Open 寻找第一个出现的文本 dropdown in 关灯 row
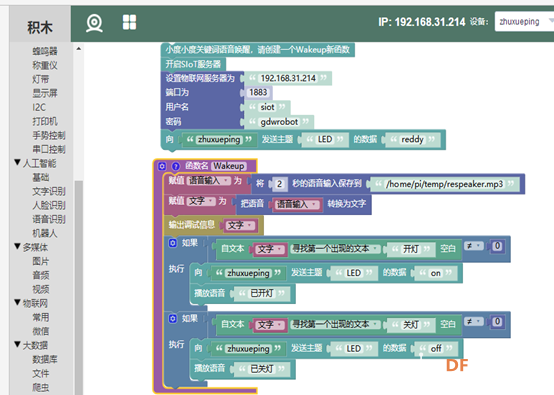Image resolution: width=554 pixels, height=395 pixels. pos(335,324)
